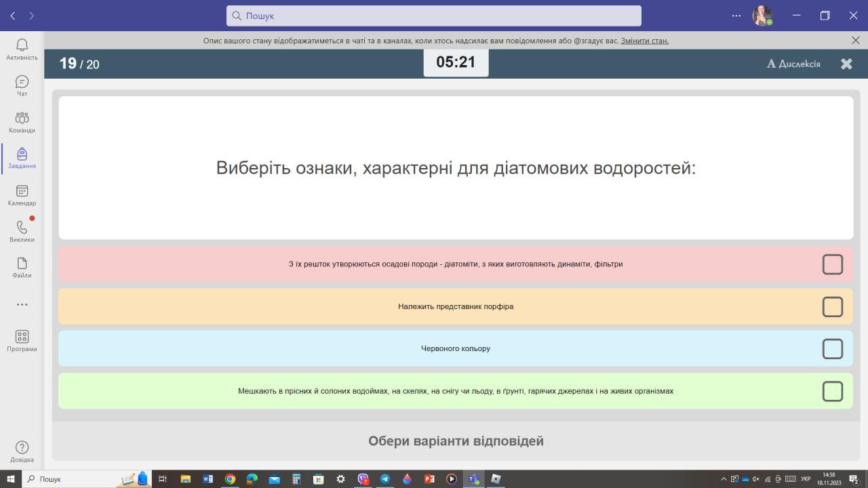Select the pink answer row about діатоміти
The height and width of the screenshot is (488, 868).
456,264
